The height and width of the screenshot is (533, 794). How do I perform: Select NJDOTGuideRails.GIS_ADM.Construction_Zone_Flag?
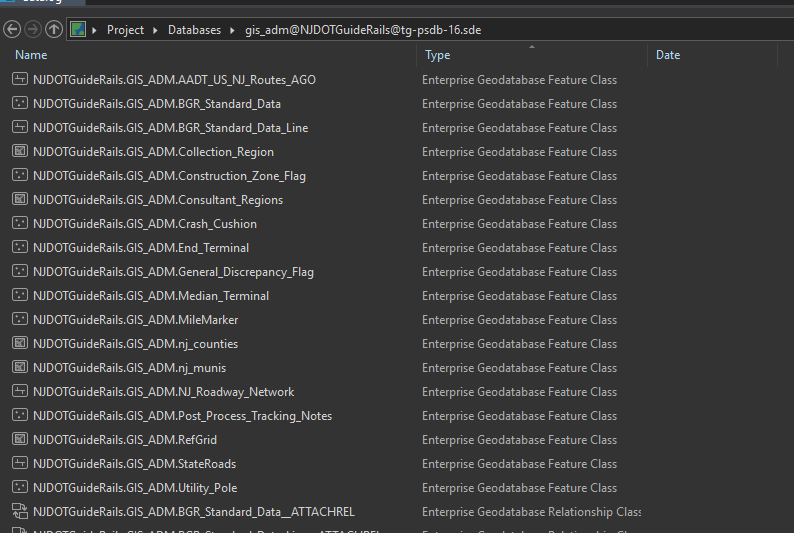click(x=169, y=176)
